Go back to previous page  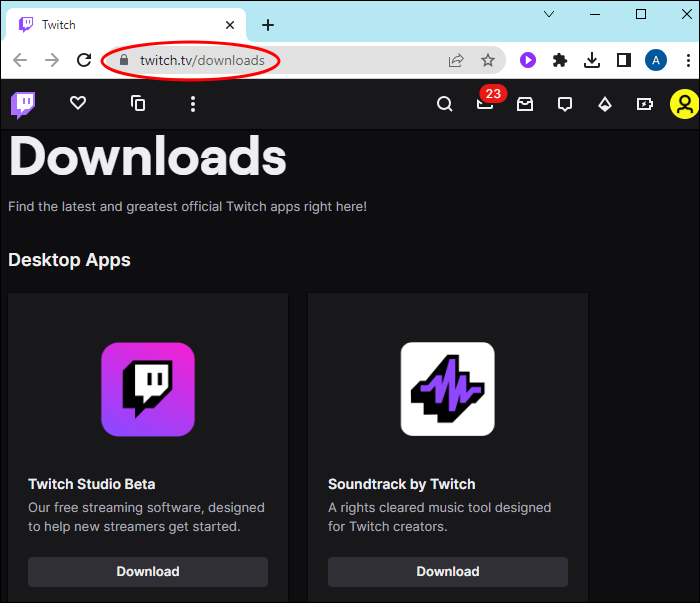pyautogui.click(x=20, y=60)
